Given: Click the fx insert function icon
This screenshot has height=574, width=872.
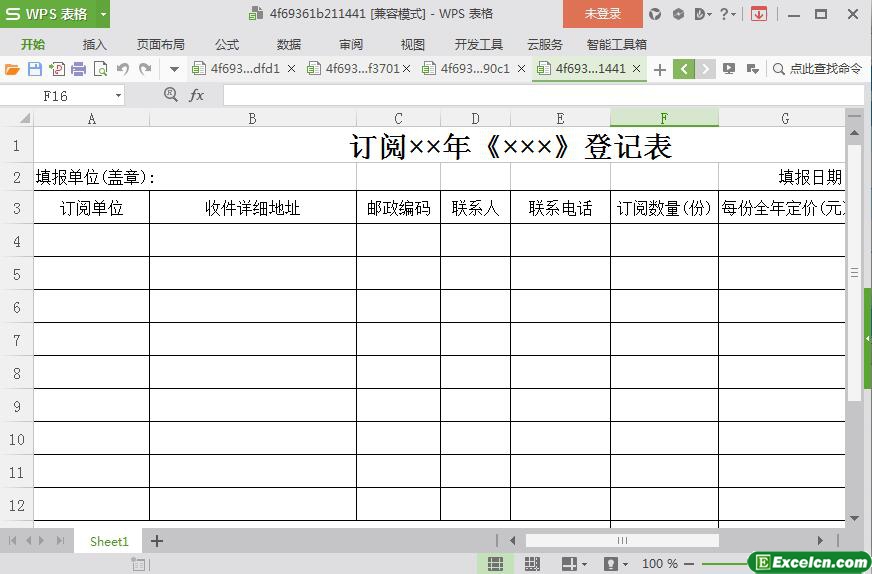Looking at the screenshot, I should pyautogui.click(x=196, y=96).
